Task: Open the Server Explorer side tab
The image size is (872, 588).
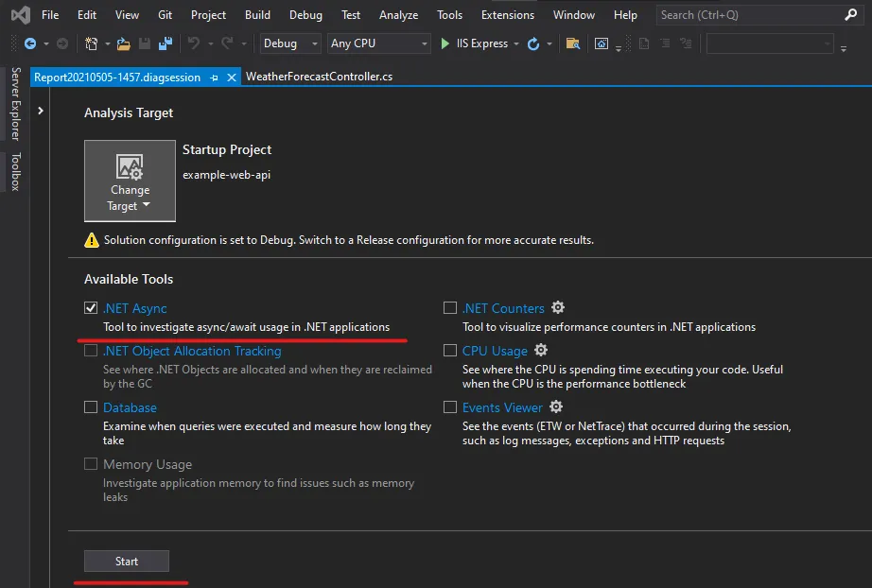Action: 15,104
